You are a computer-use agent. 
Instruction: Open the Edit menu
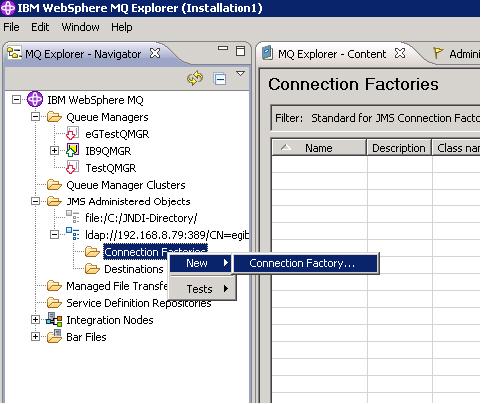tap(40, 27)
